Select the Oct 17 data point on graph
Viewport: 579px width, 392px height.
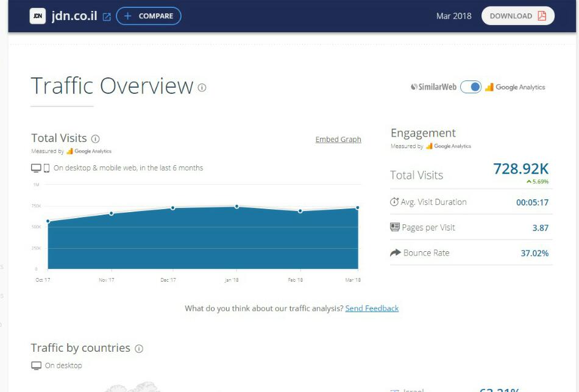48,221
